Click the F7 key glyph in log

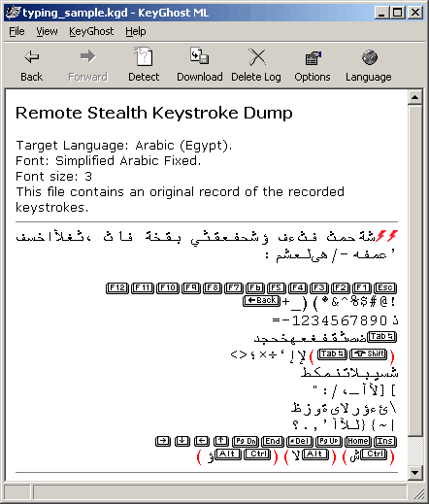click(x=234, y=287)
